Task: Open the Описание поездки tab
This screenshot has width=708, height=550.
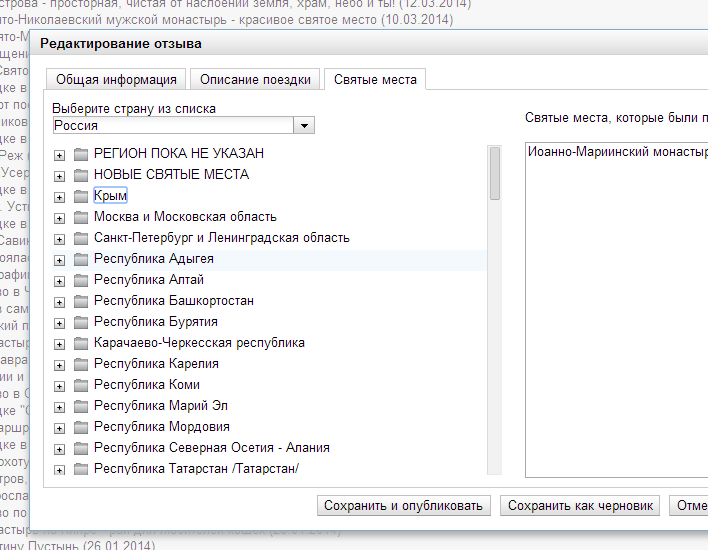Action: pos(256,80)
